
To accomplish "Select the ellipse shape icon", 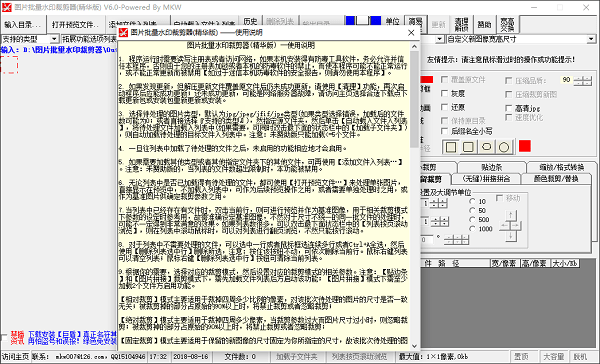I will click(486, 147).
